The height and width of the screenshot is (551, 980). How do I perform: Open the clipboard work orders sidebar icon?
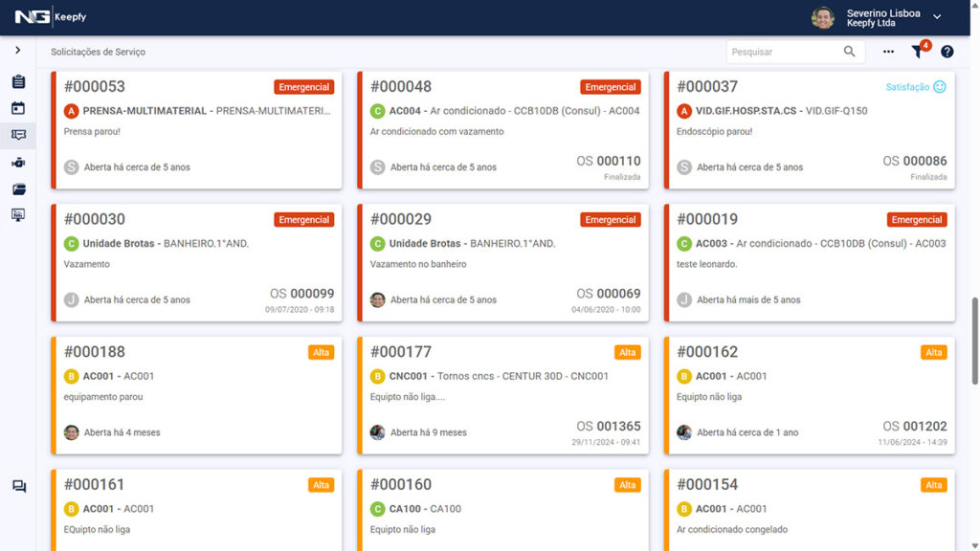click(18, 82)
